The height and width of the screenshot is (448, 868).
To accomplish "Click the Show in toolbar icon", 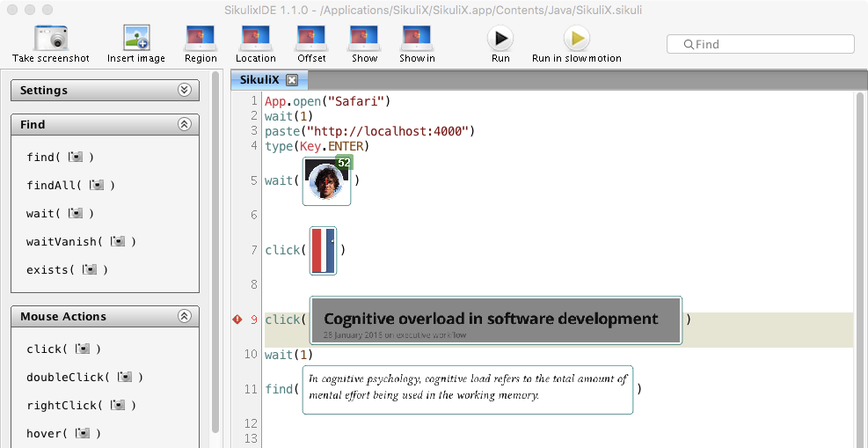I will pos(417,39).
